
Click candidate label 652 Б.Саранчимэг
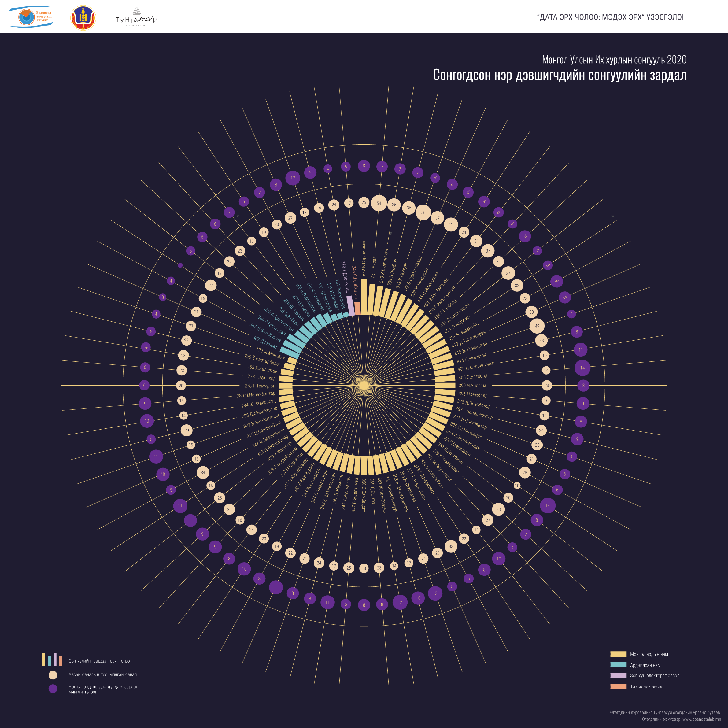[x=364, y=258]
